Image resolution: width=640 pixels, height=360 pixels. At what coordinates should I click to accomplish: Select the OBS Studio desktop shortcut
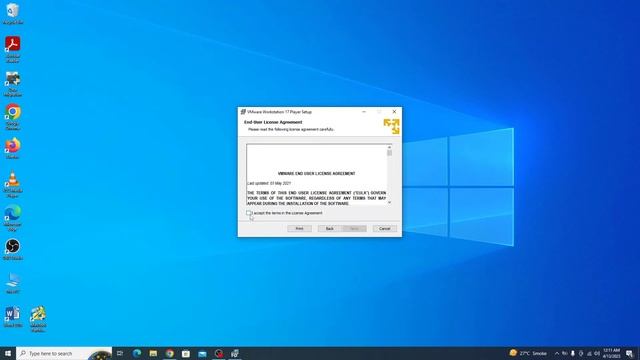coord(13,249)
